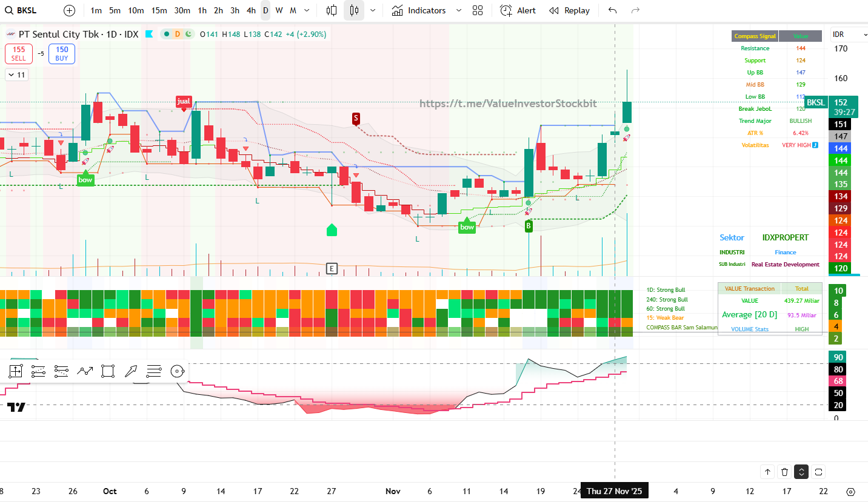Delete the pane with the trash icon
This screenshot has width=868, height=502.
pyautogui.click(x=784, y=472)
